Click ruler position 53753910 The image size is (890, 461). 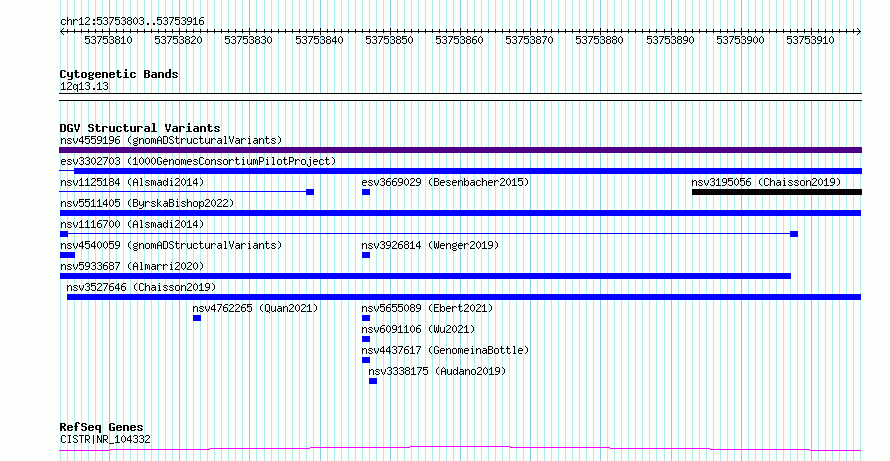point(810,40)
